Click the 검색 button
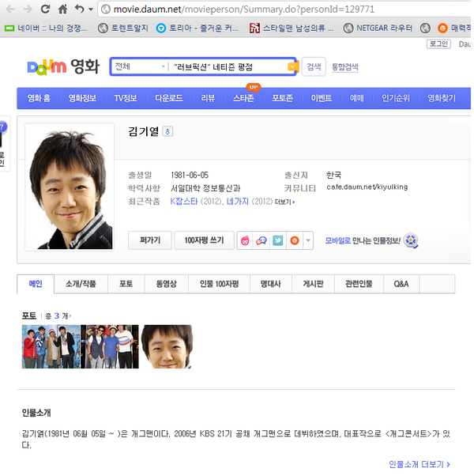 point(314,66)
